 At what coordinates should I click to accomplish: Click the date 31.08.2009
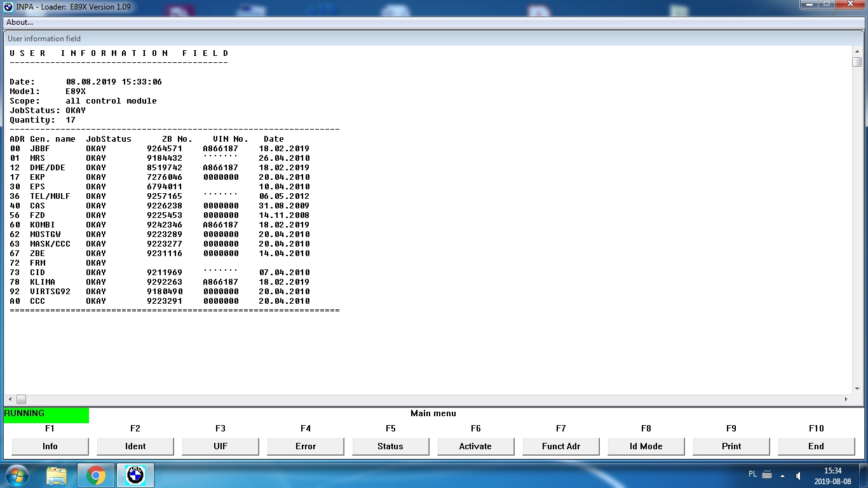click(284, 206)
